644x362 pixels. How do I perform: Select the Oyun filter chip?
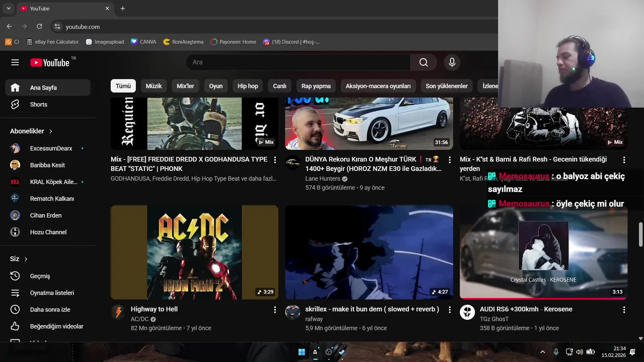pyautogui.click(x=216, y=86)
